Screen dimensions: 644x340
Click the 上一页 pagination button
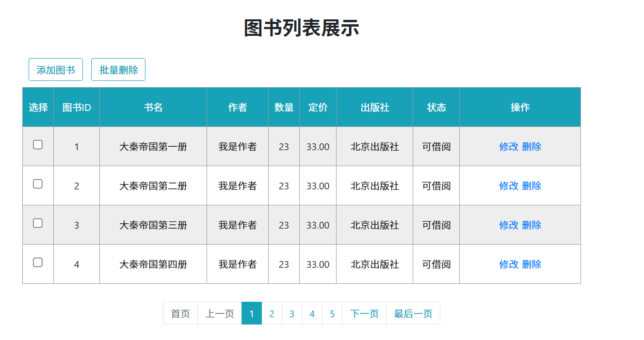point(220,313)
